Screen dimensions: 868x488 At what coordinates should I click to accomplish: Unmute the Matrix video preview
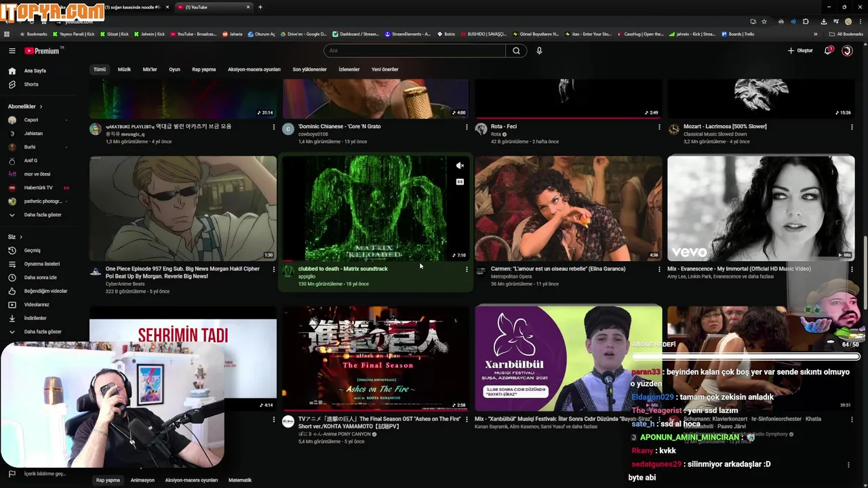pyautogui.click(x=460, y=166)
